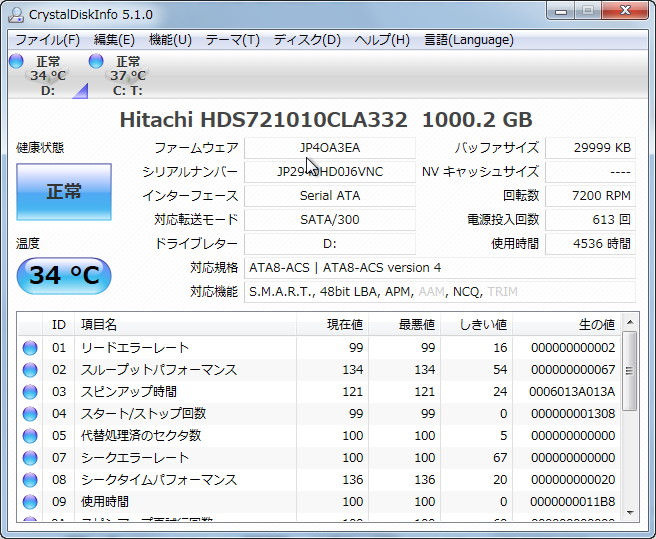Select the スタート/ストップ回数 attribute name
Screen dimensions: 656x539
coord(144,414)
